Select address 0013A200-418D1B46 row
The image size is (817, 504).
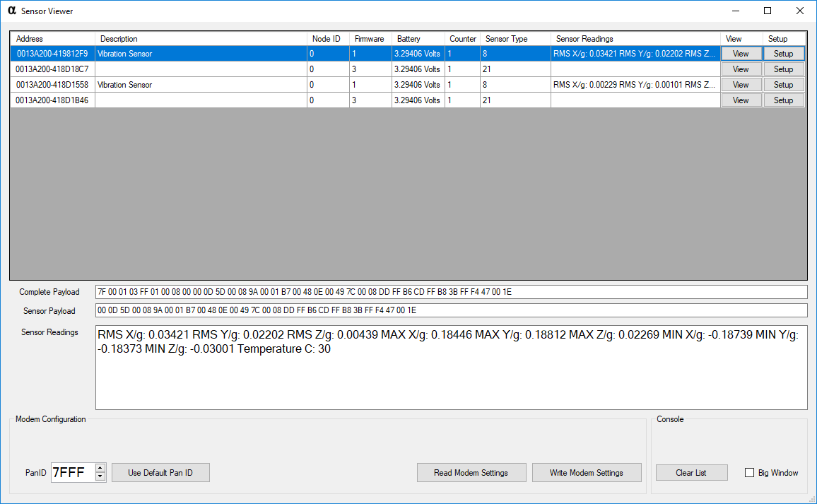tap(52, 100)
